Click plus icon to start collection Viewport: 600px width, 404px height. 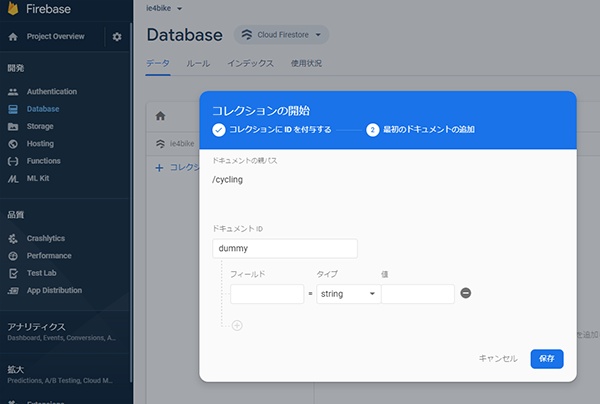(x=159, y=168)
